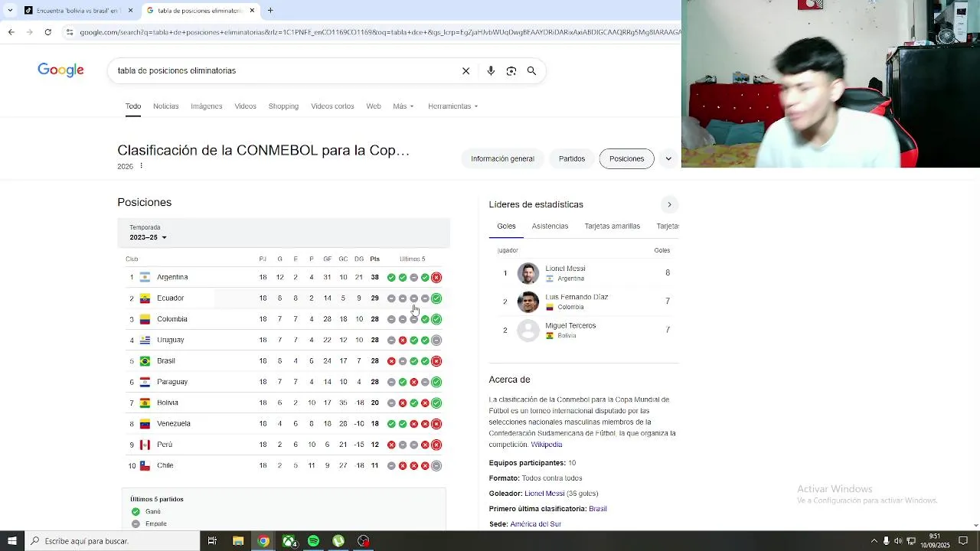
Task: Go forward in browser history
Action: click(x=29, y=32)
